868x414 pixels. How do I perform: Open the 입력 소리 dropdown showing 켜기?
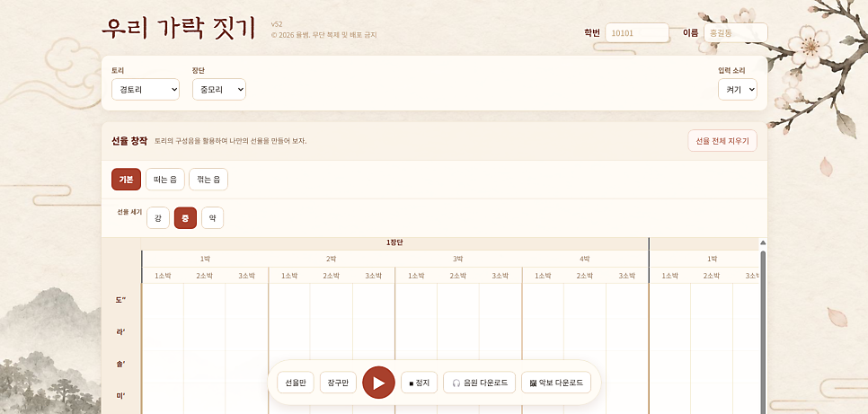738,89
